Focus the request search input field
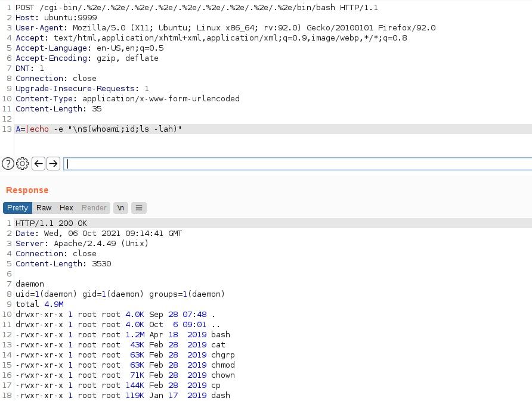The height and width of the screenshot is (401, 532). (x=298, y=164)
